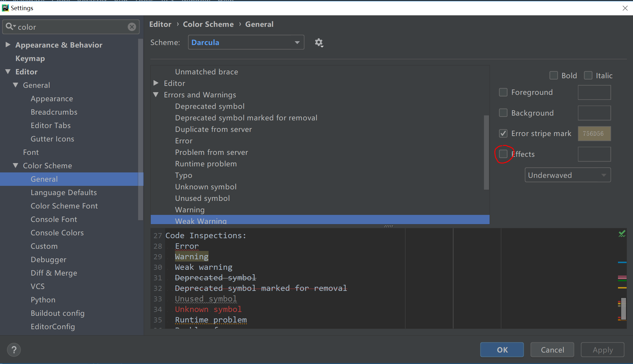Click the 756D56 error stripe color swatch
633x364 pixels.
pos(594,133)
